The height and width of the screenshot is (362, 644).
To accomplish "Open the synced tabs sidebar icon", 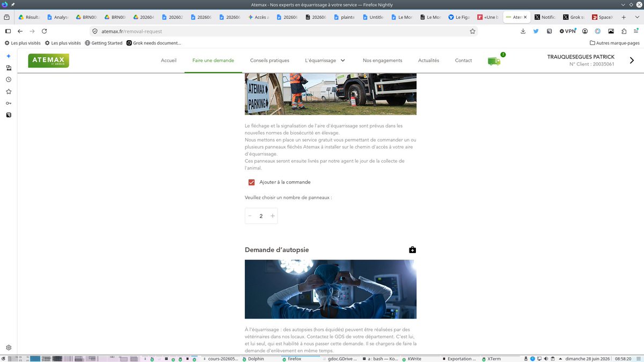I will [x=9, y=68].
